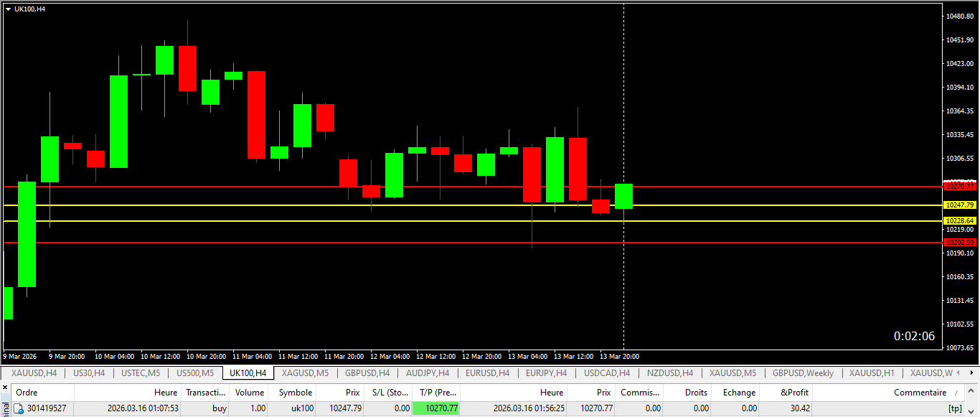Image resolution: width=980 pixels, height=417 pixels.
Task: Activate the USTEC,M5 chart tab
Action: 141,373
